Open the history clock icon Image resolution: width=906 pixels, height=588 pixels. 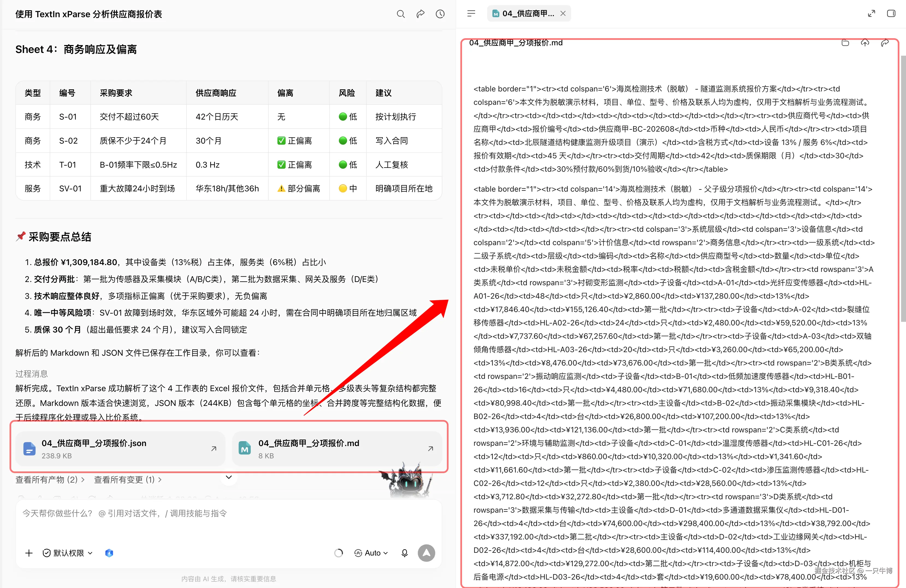440,14
